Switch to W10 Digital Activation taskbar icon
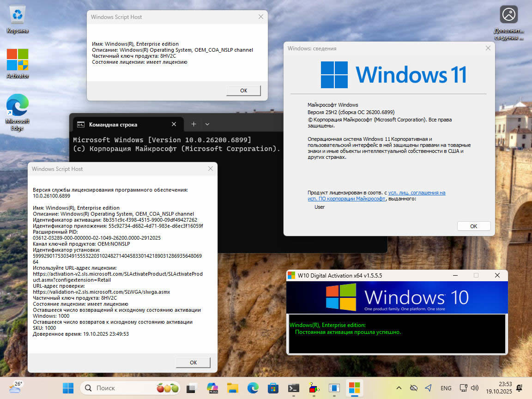Viewport: 532px width, 399px height. tap(355, 388)
